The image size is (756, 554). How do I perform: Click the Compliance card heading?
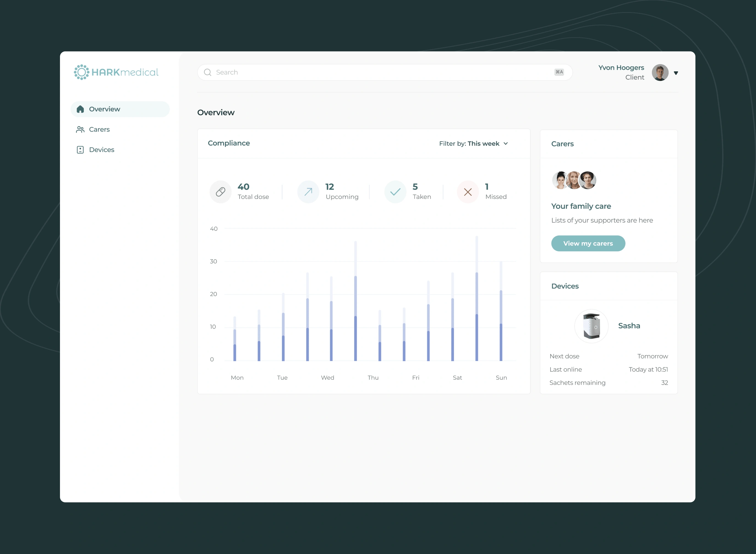[x=229, y=143]
